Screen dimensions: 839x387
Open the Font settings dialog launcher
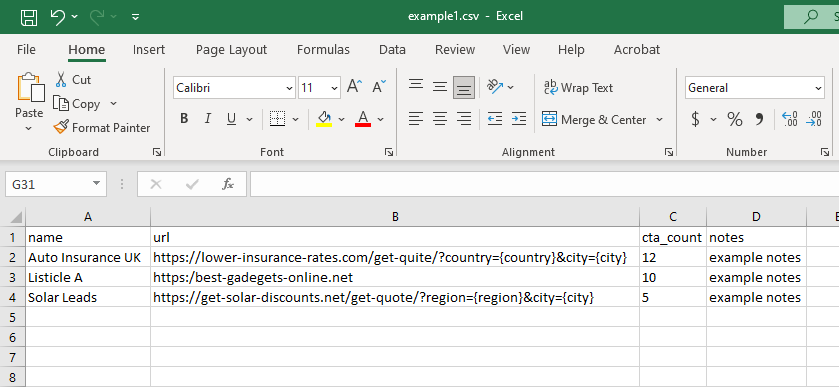pos(389,153)
